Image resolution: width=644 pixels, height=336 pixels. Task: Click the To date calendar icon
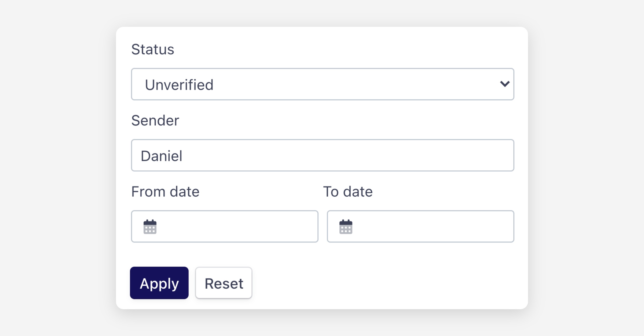pos(346,227)
